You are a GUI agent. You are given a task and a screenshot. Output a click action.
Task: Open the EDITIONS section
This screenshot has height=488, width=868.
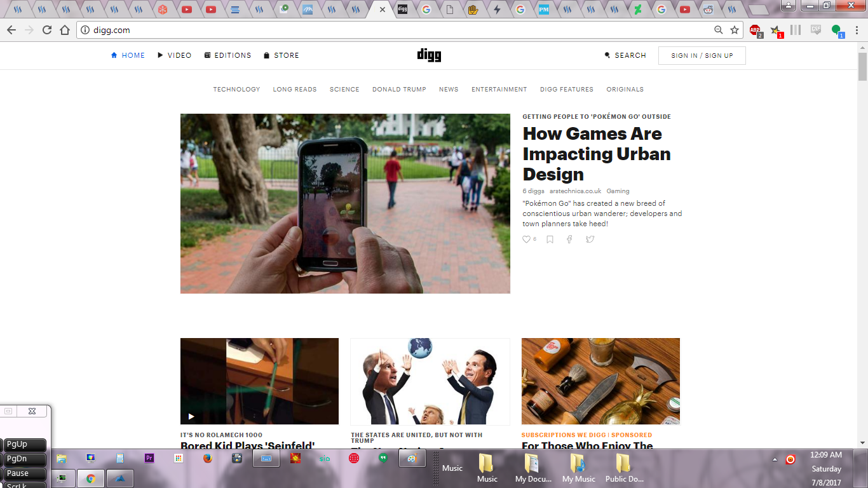pyautogui.click(x=228, y=55)
